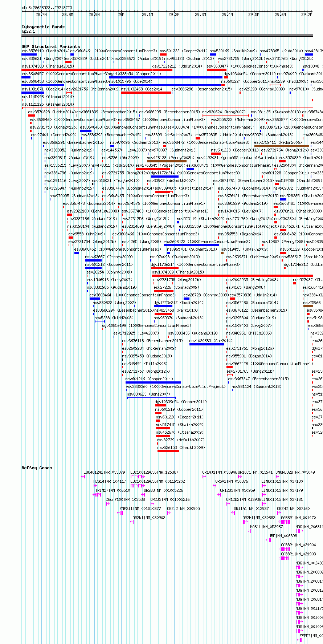Image resolution: width=323 pixels, height=644 pixels.
Task: Click the Cytogenetic Bands track title
Action: coord(43,27)
